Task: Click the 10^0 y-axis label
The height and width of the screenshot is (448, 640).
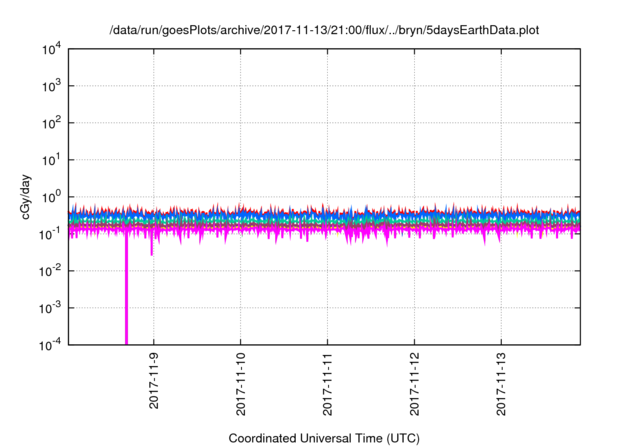Action: coord(51,198)
